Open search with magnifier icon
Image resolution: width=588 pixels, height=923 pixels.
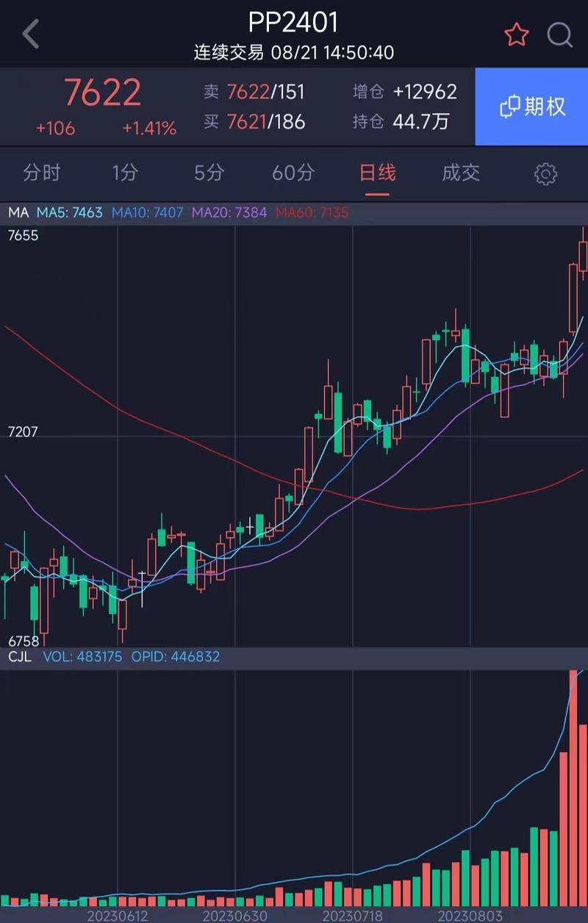click(x=560, y=35)
